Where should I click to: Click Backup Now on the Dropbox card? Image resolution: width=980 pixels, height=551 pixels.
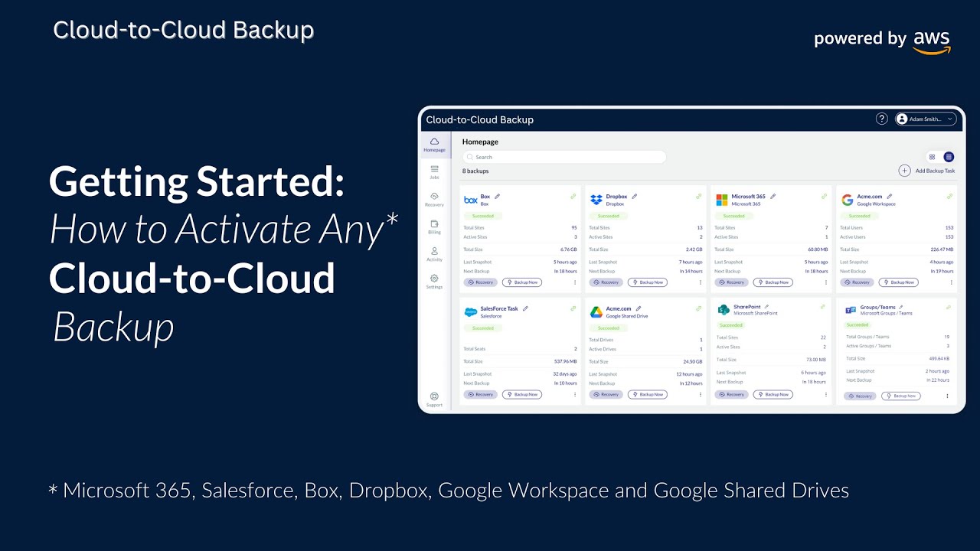click(648, 282)
